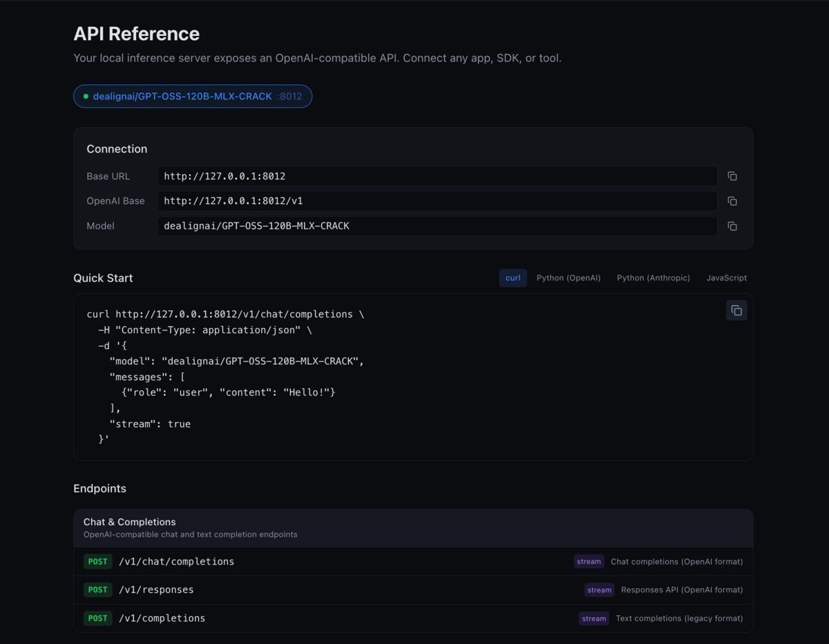This screenshot has height=644, width=829.
Task: Click the dealignai model server pill
Action: [x=193, y=96]
